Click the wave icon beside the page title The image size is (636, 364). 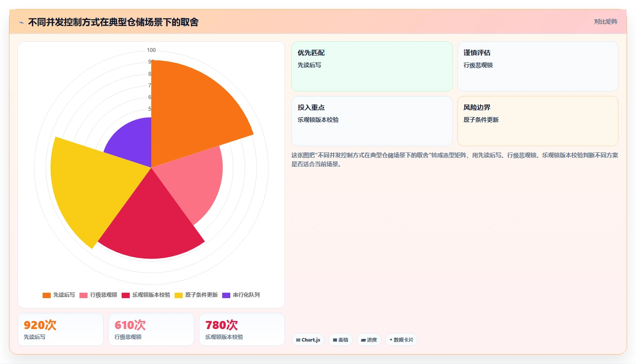[22, 22]
